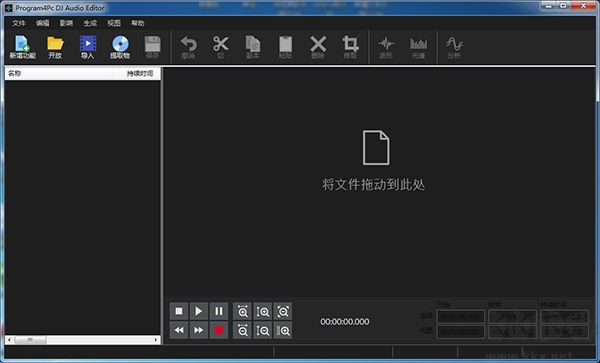600x363 pixels.
Task: Click the file list horizontal scrollbar thumb
Action: pos(31,340)
